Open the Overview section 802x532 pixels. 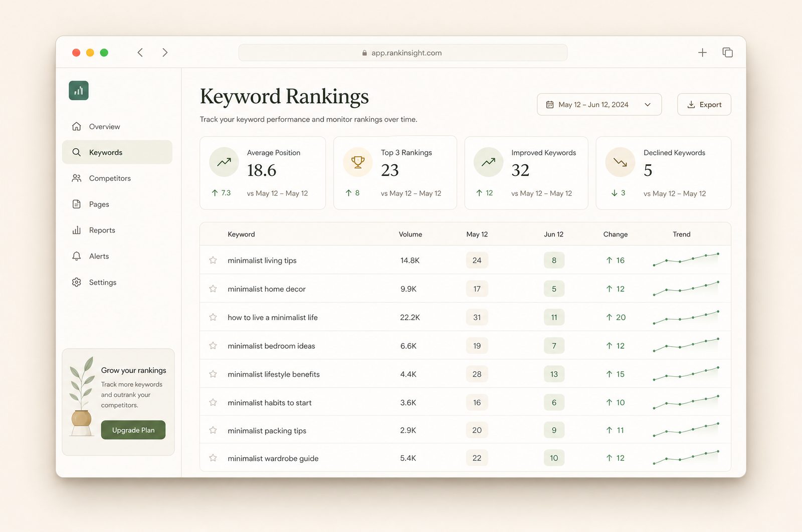tap(117, 126)
